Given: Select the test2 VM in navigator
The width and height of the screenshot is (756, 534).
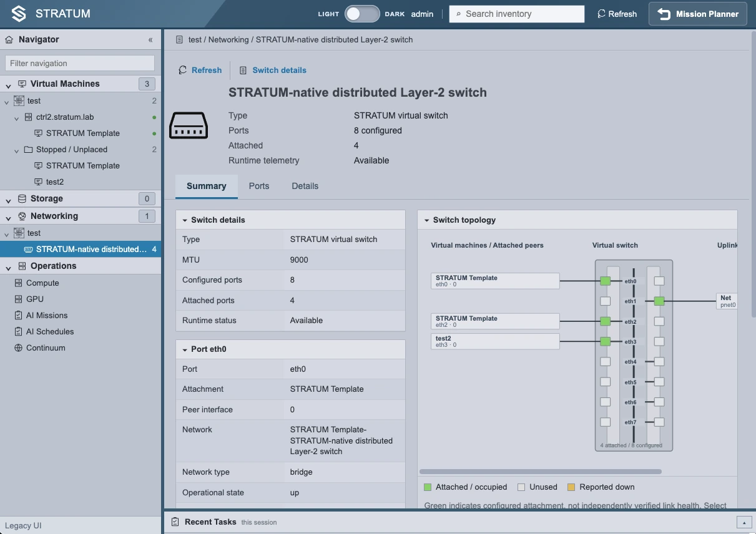Looking at the screenshot, I should tap(55, 182).
